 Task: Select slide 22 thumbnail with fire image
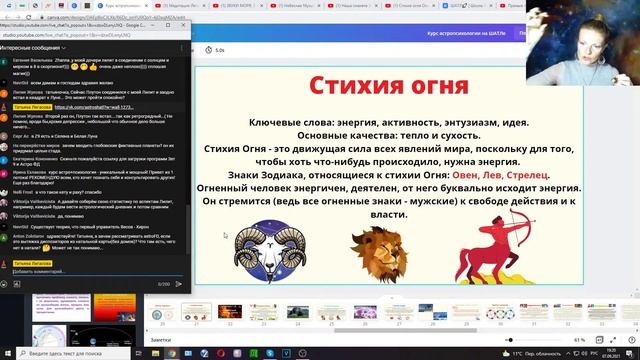tap(230, 312)
